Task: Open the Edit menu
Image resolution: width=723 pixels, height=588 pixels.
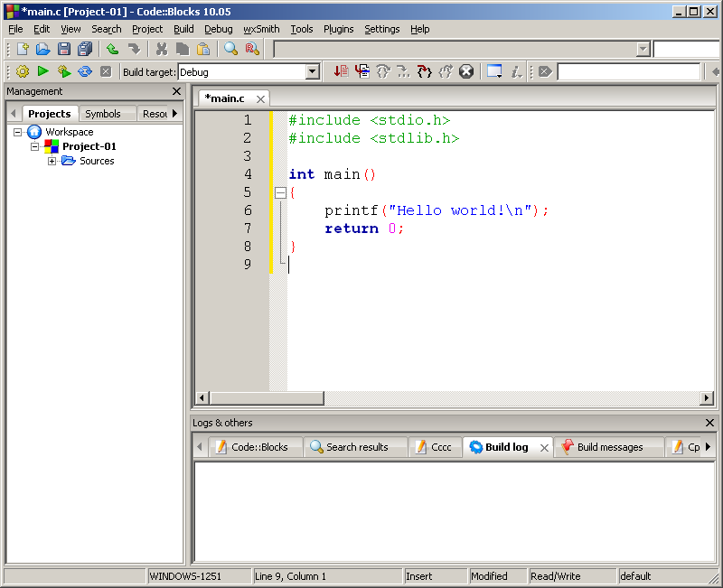Action: pos(42,29)
